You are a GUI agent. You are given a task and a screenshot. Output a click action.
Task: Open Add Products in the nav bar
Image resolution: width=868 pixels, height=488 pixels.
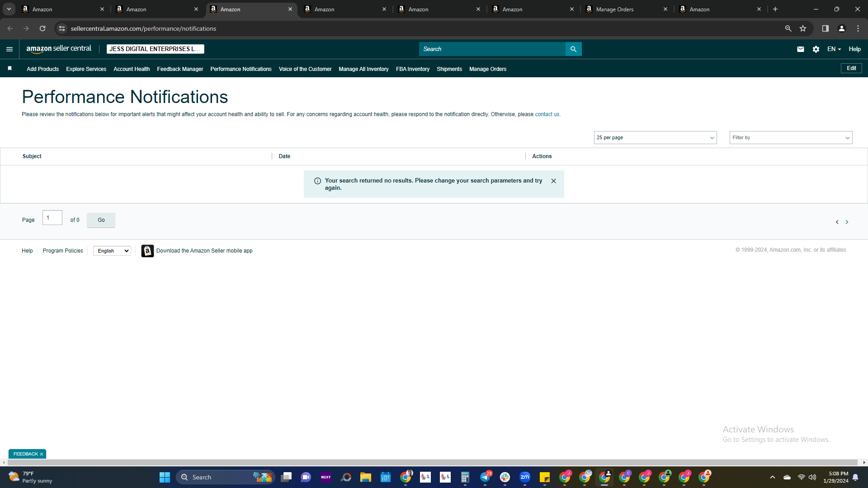(43, 69)
